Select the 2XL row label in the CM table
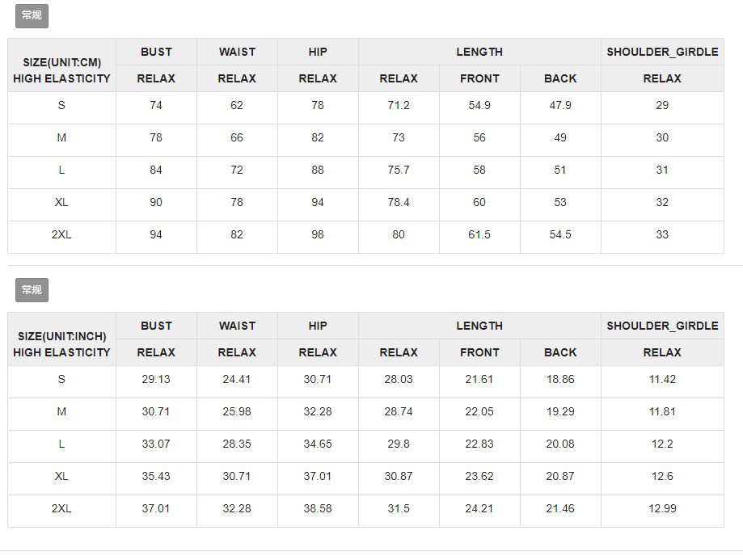 point(61,234)
